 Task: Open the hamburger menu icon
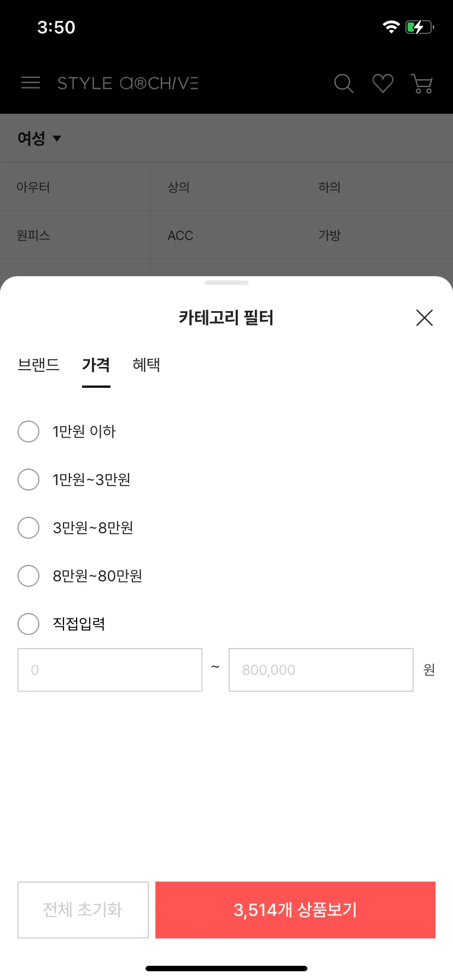[x=31, y=83]
